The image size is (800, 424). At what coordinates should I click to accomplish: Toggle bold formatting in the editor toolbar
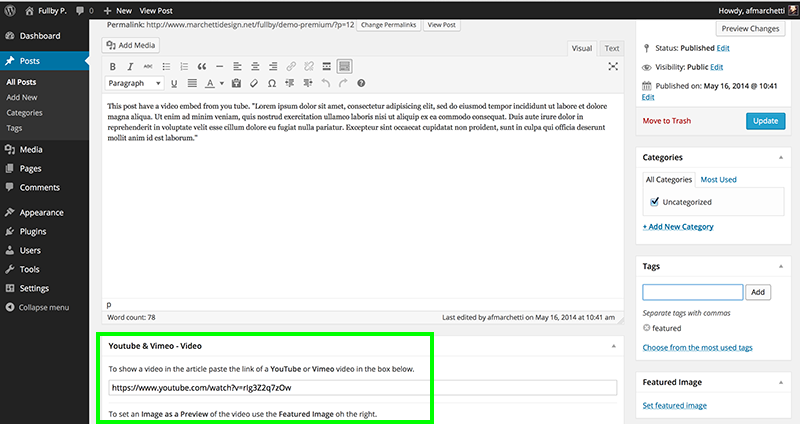(113, 66)
